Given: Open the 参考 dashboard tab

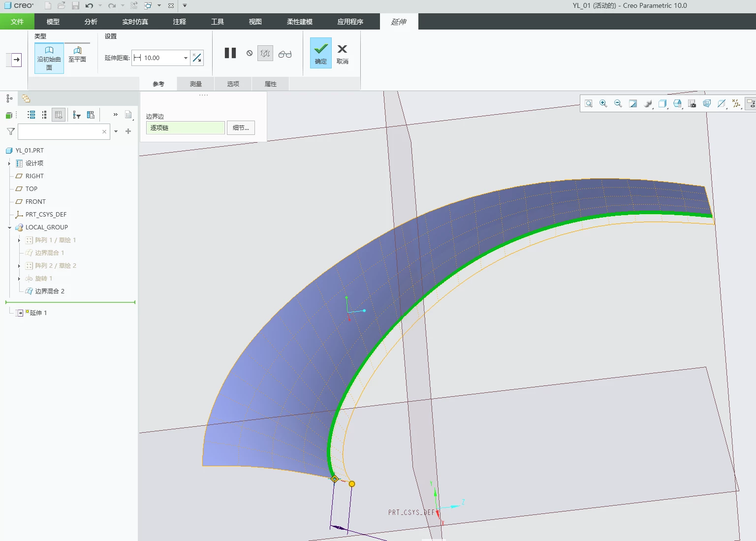Looking at the screenshot, I should (x=158, y=84).
